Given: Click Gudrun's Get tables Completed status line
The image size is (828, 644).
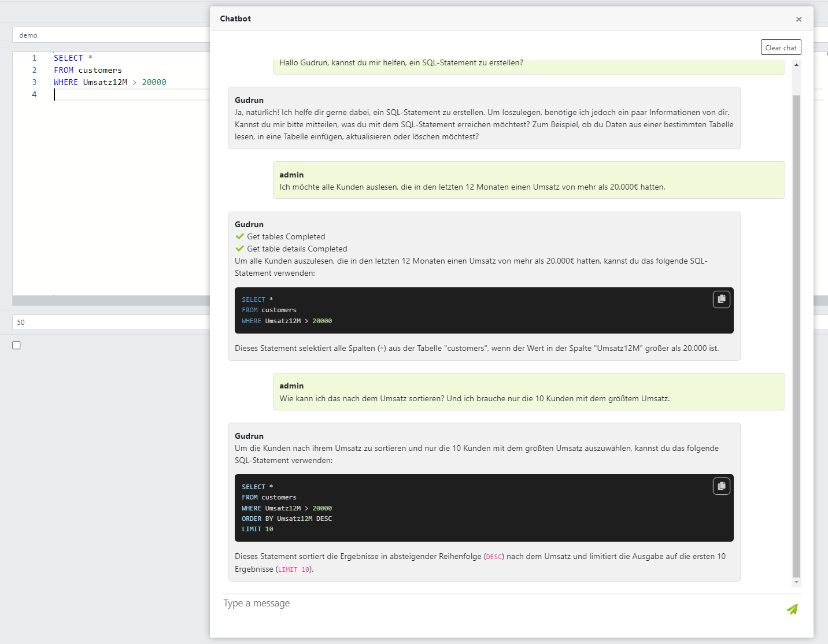Looking at the screenshot, I should pos(286,236).
